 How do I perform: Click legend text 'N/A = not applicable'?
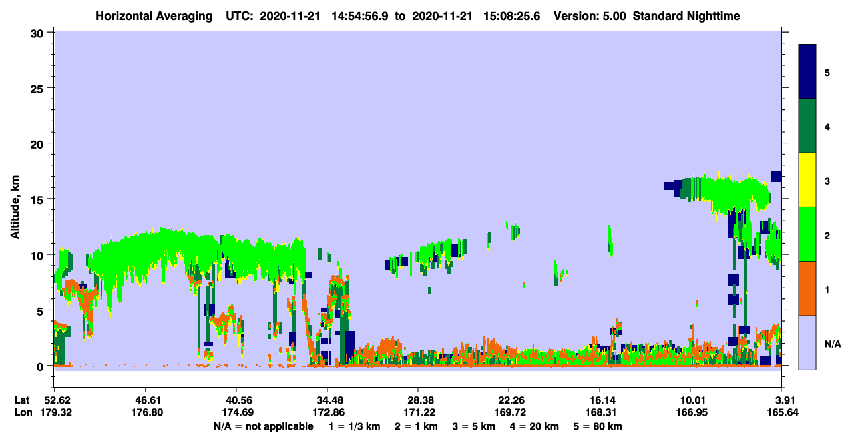click(263, 426)
